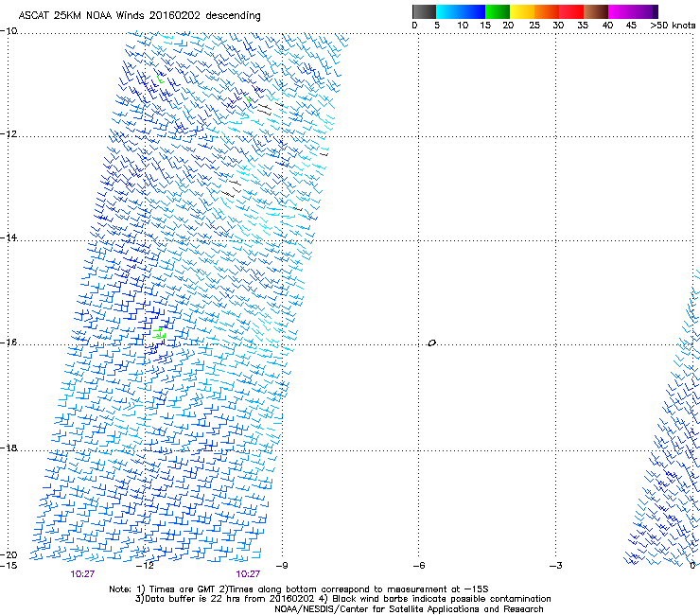
Task: Click the orange 25-30 knots legend swatch
Action: click(547, 11)
